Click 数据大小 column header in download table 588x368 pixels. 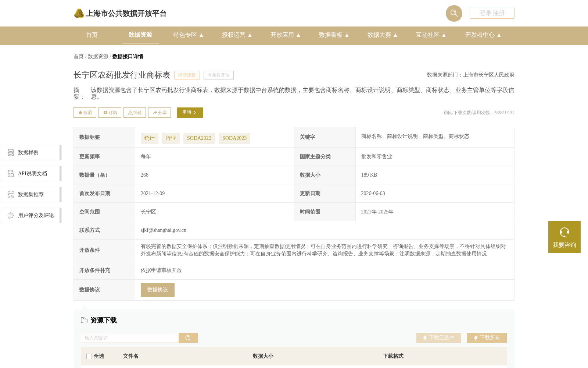tap(263, 356)
